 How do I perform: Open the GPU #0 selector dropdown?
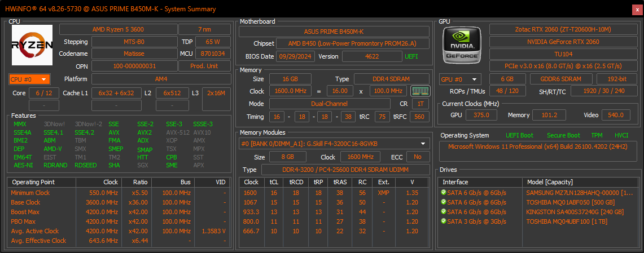[x=460, y=79]
